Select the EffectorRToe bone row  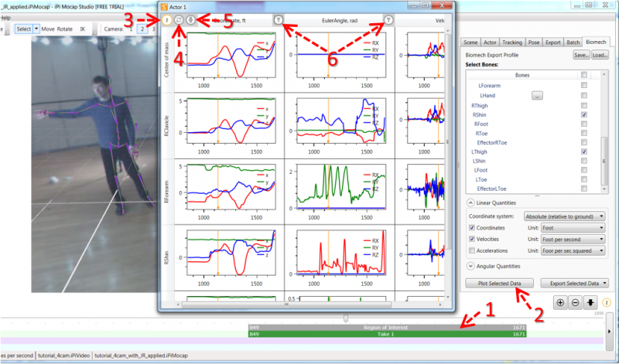coord(492,142)
